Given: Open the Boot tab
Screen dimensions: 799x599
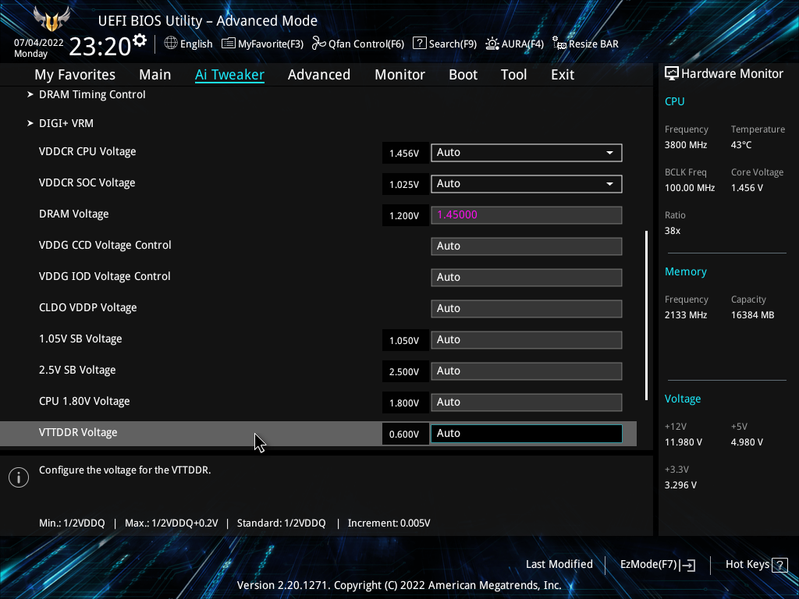Looking at the screenshot, I should click(463, 75).
